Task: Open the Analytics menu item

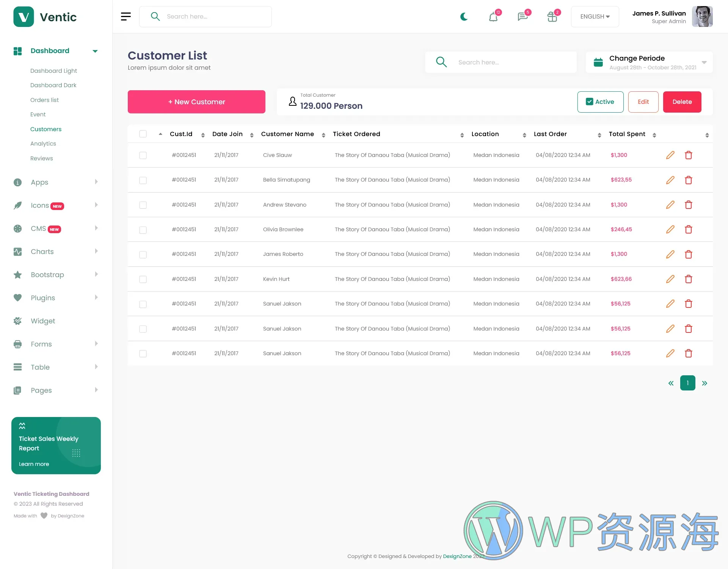Action: (43, 144)
